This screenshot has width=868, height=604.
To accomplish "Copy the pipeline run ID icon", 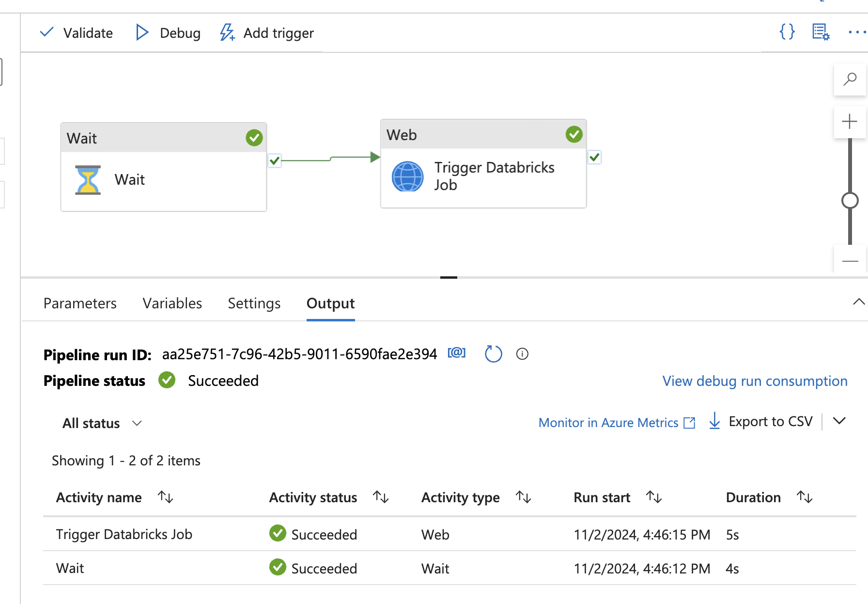I will 456,353.
